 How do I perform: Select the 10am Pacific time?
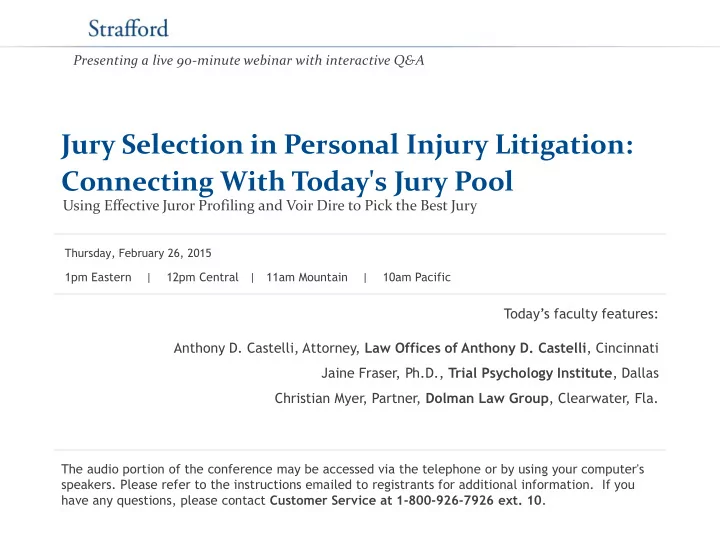(416, 277)
